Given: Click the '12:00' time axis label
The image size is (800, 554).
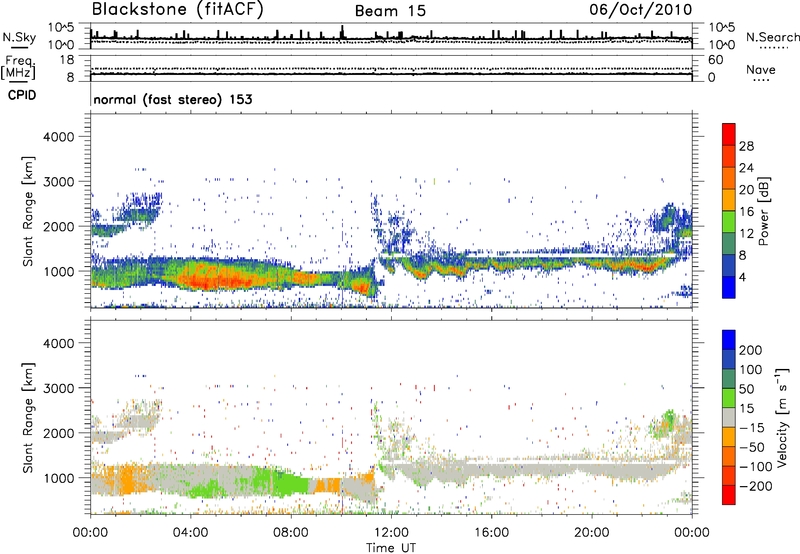Looking at the screenshot, I should tap(391, 533).
